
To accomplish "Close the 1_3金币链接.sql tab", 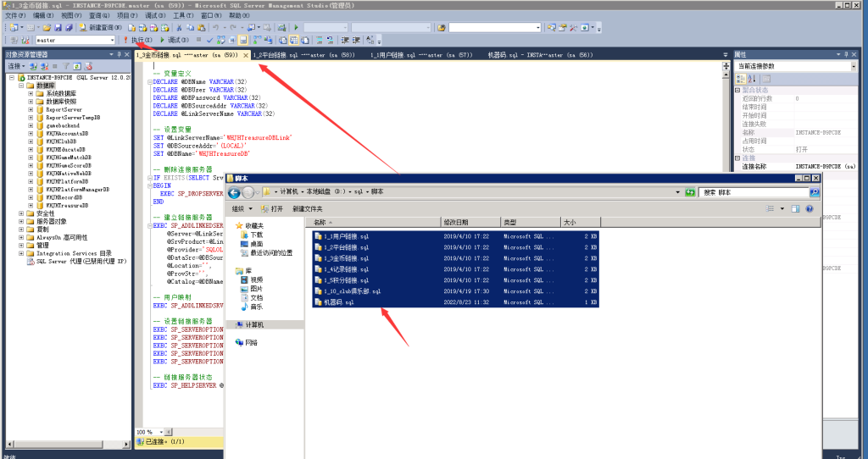I will (x=246, y=55).
